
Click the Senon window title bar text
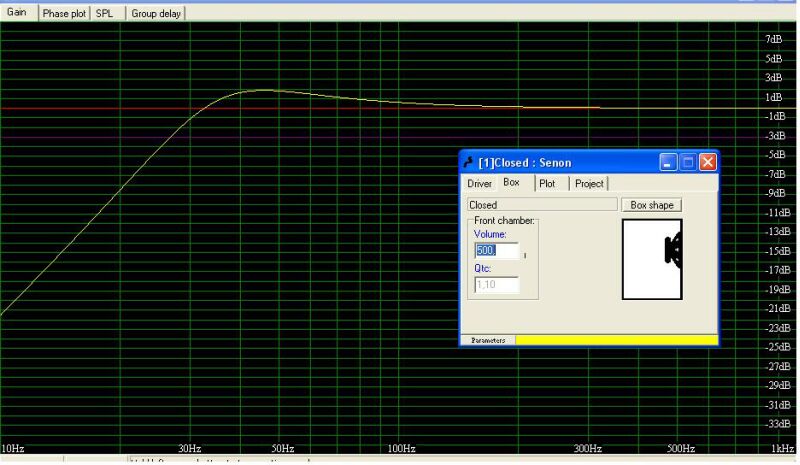coord(524,163)
